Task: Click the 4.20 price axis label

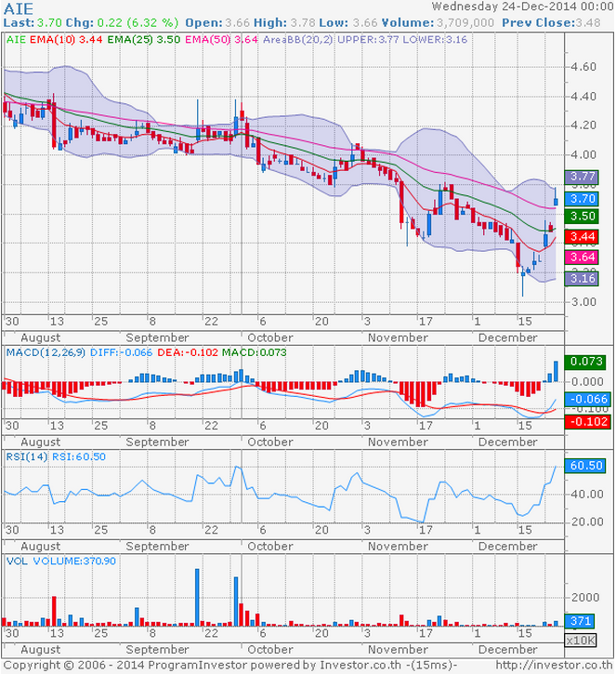Action: click(583, 126)
